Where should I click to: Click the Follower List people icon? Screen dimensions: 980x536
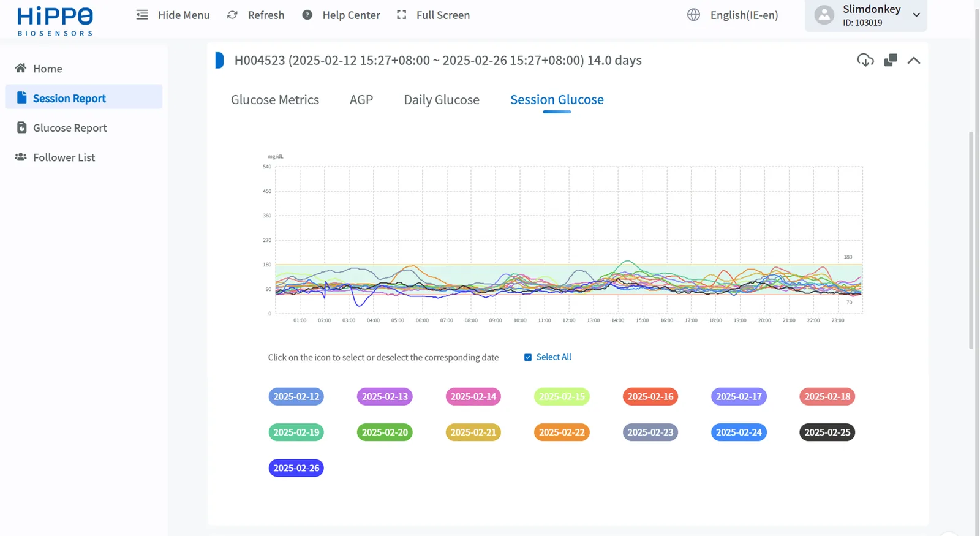tap(21, 157)
